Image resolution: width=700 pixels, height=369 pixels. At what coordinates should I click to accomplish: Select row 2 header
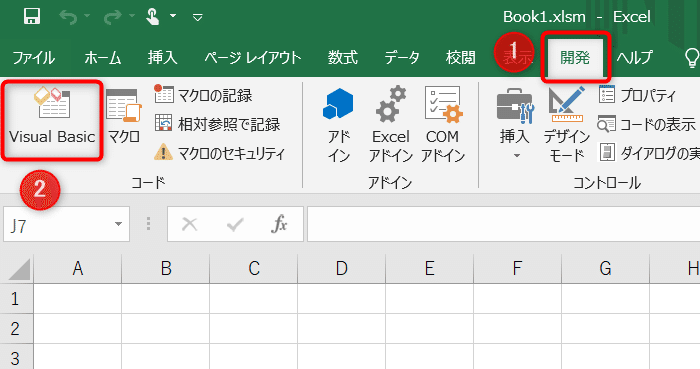pyautogui.click(x=16, y=328)
